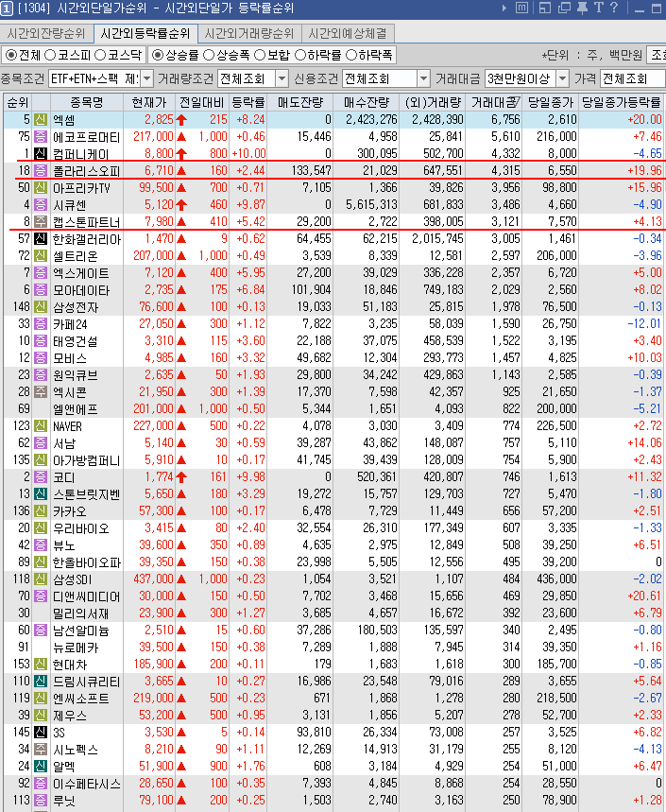
Task: Click the black 신 badge beside 한화갤러리아
Action: pyautogui.click(x=41, y=239)
